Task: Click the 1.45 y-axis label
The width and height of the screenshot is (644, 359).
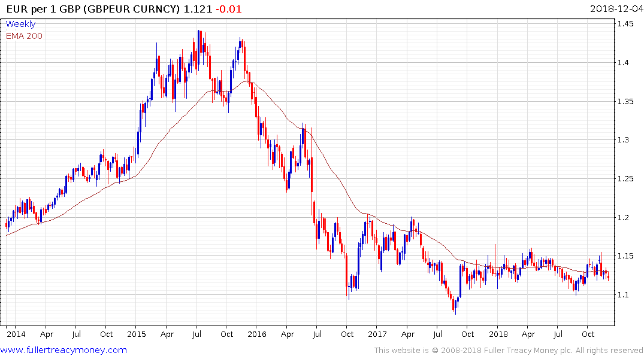Action: tap(625, 24)
